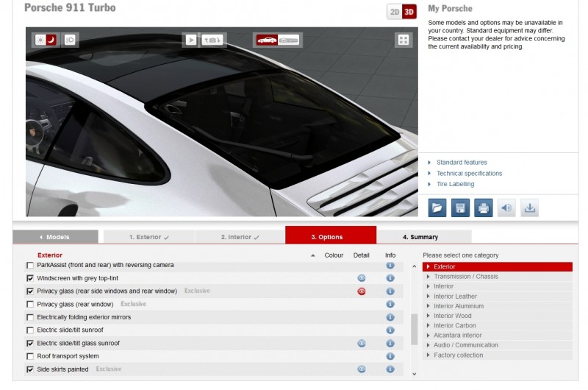Screen dimensions: 588x390
Task: Select the interior view icon
Action: click(x=288, y=40)
